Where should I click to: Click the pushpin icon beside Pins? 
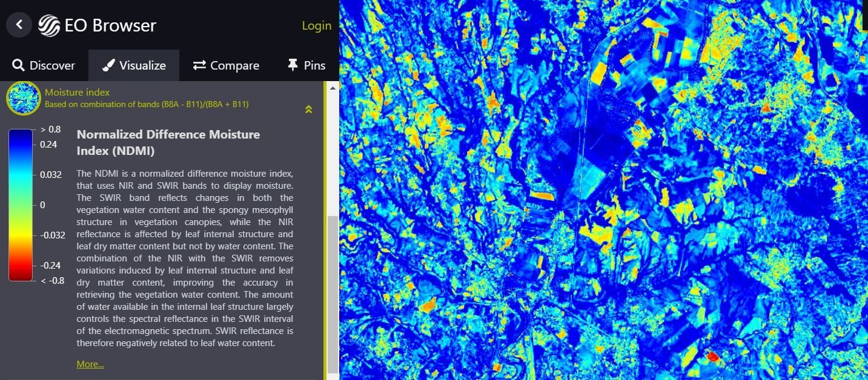(293, 65)
